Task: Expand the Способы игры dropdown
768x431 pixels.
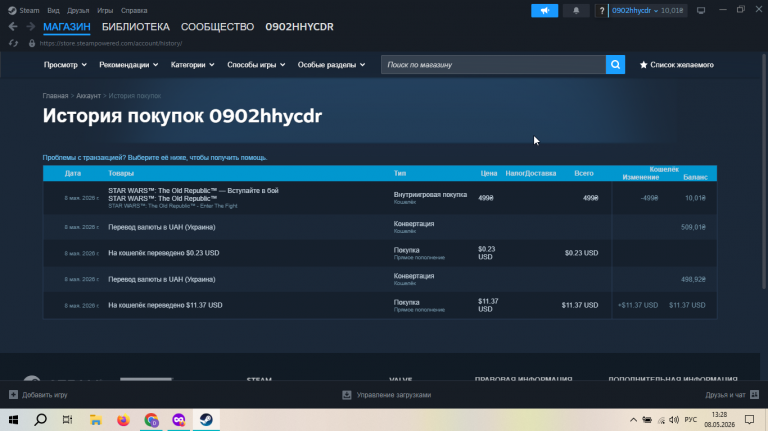Action: (256, 65)
